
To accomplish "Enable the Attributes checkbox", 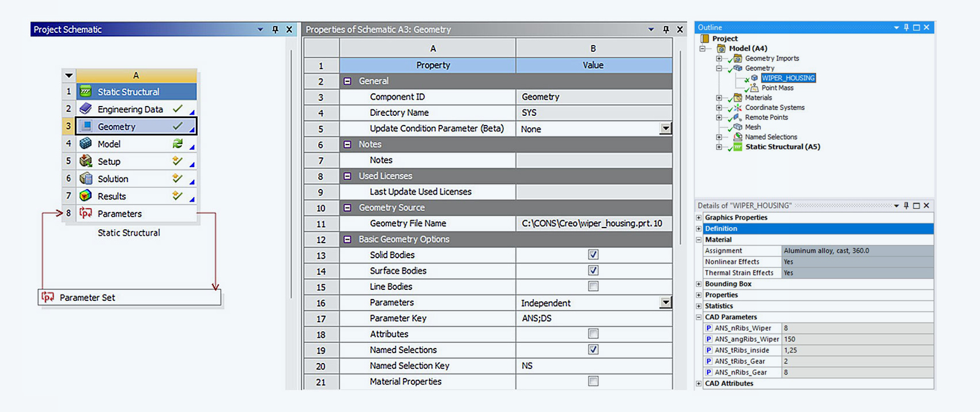I will [x=593, y=334].
